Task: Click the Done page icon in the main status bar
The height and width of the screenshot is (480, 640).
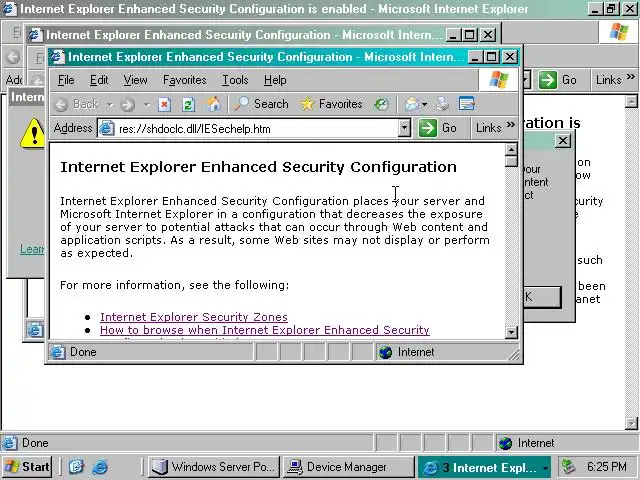Action: click(10, 443)
